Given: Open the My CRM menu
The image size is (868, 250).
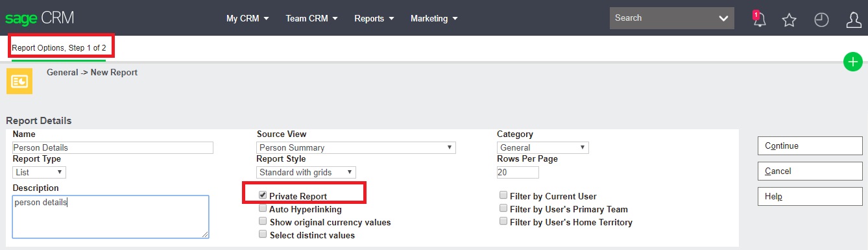Looking at the screenshot, I should 247,18.
